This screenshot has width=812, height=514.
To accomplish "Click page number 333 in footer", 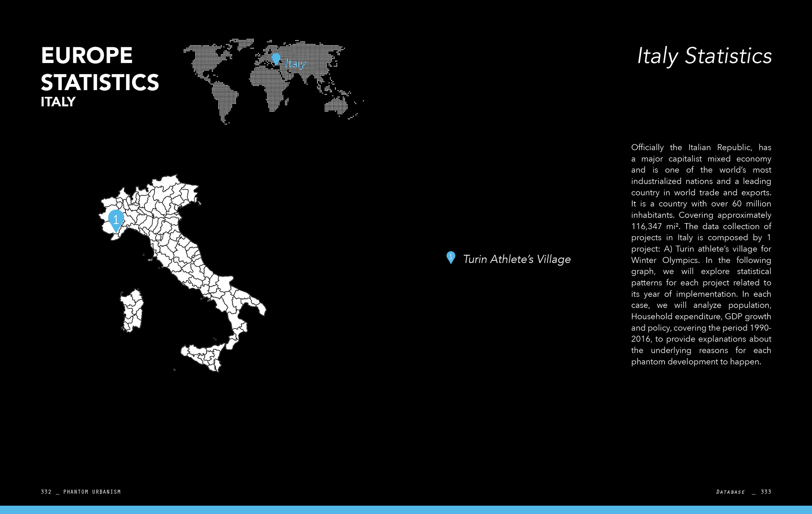I will 766,492.
